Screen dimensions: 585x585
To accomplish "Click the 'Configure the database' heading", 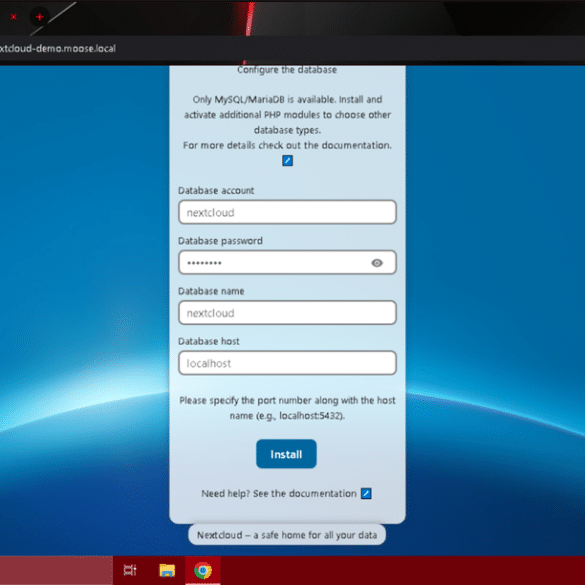I will 287,70.
